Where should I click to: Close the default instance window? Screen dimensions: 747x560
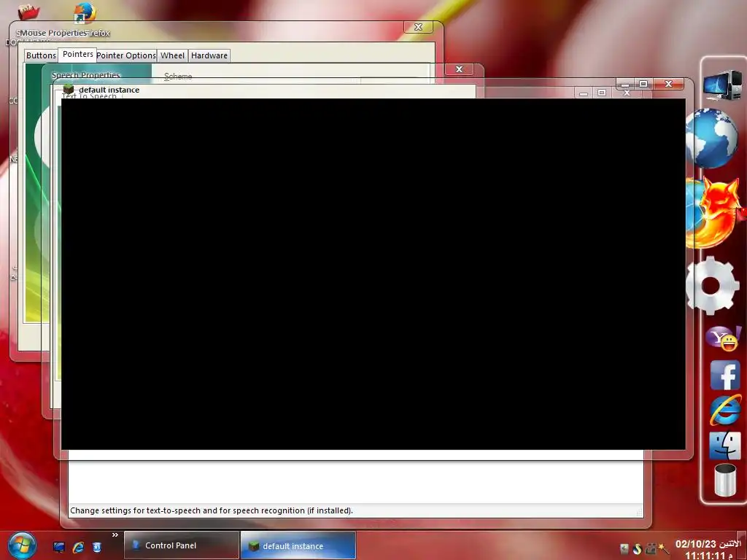(x=668, y=84)
